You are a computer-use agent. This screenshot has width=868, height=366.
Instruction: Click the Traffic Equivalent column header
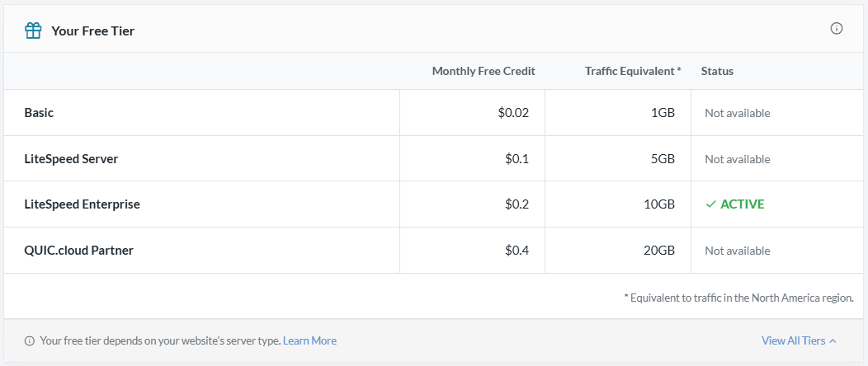point(633,72)
